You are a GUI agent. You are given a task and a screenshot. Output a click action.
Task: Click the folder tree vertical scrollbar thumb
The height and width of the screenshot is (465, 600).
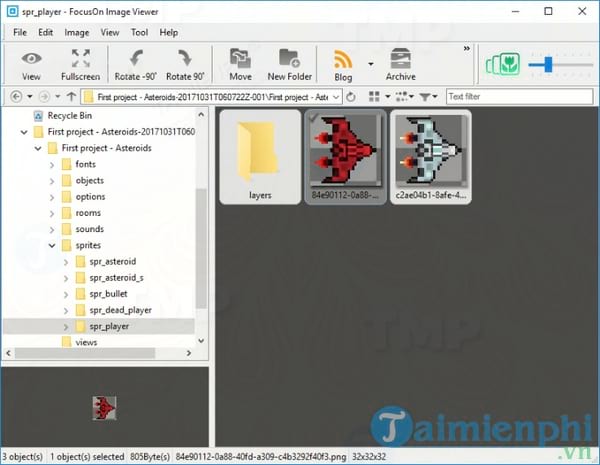(201, 248)
